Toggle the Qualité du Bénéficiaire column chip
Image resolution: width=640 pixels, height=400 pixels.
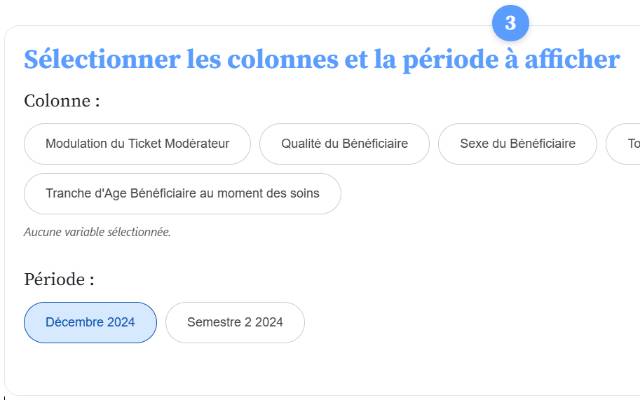tap(344, 144)
